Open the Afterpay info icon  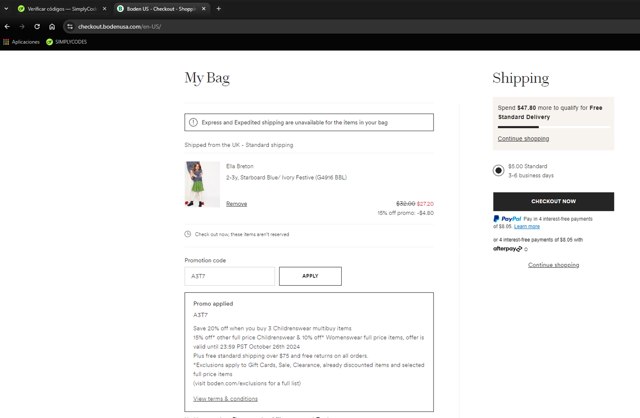[x=526, y=249]
